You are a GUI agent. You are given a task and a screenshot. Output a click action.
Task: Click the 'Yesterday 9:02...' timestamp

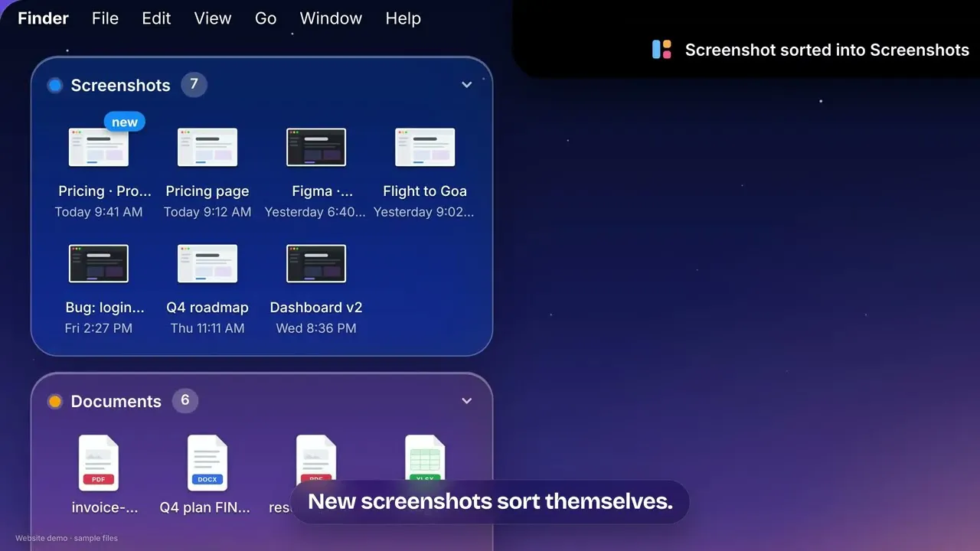(x=424, y=212)
